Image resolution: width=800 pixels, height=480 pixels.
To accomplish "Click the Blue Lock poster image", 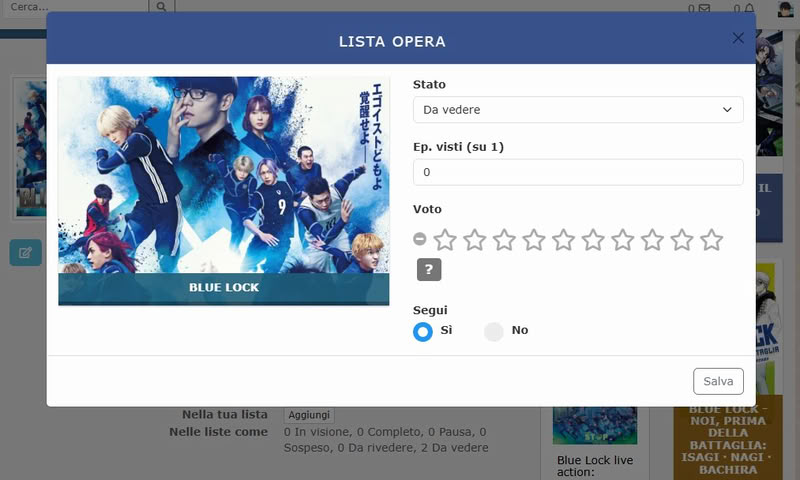I will [x=223, y=191].
